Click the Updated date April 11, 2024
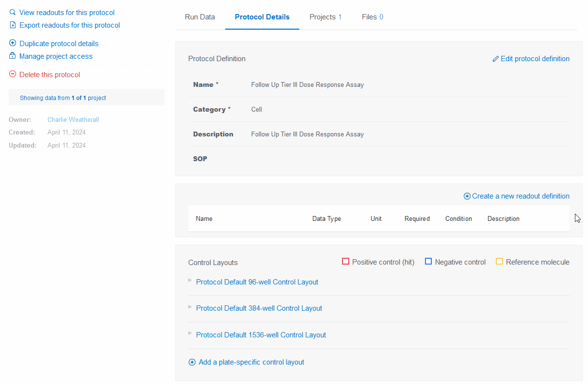Image resolution: width=588 pixels, height=384 pixels. [x=66, y=145]
